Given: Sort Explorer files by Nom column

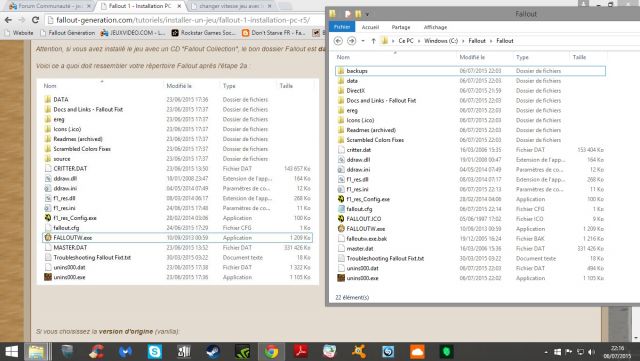Looking at the screenshot, I should pyautogui.click(x=343, y=57).
